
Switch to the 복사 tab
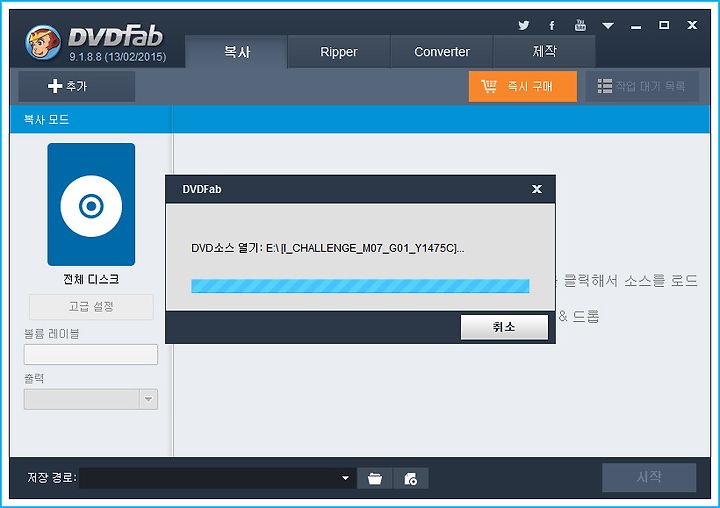(x=236, y=51)
